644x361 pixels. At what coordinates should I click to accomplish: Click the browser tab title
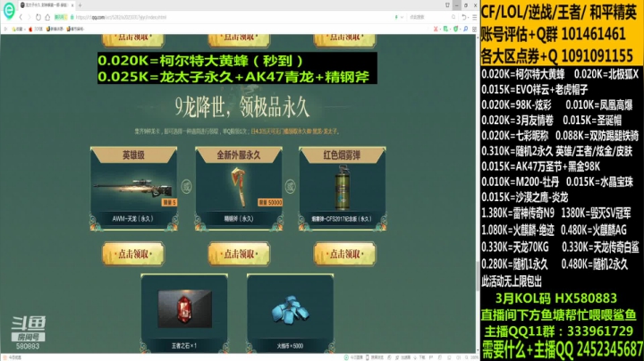47,5
